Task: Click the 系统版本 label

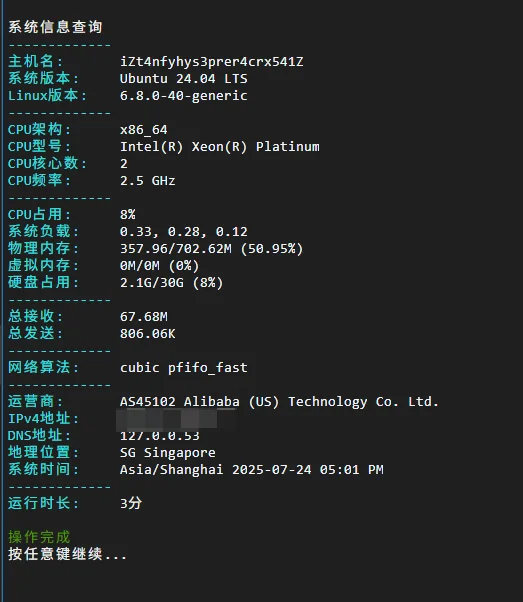Action: [x=43, y=78]
